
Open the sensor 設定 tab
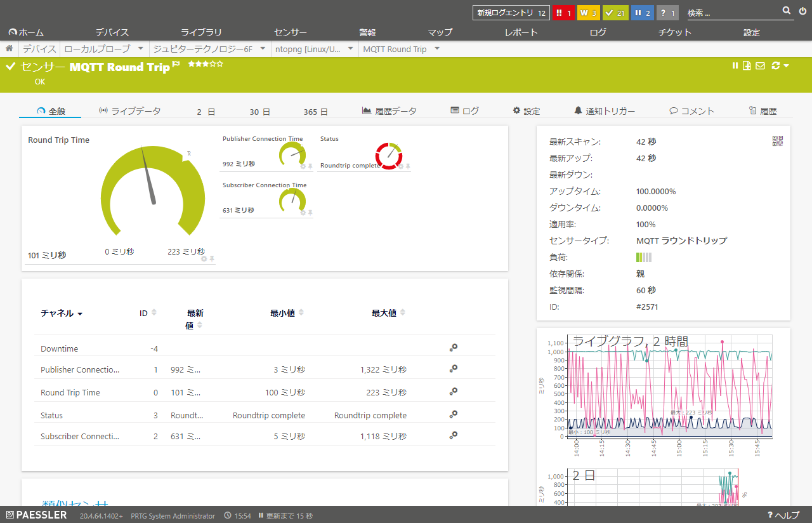tap(527, 111)
